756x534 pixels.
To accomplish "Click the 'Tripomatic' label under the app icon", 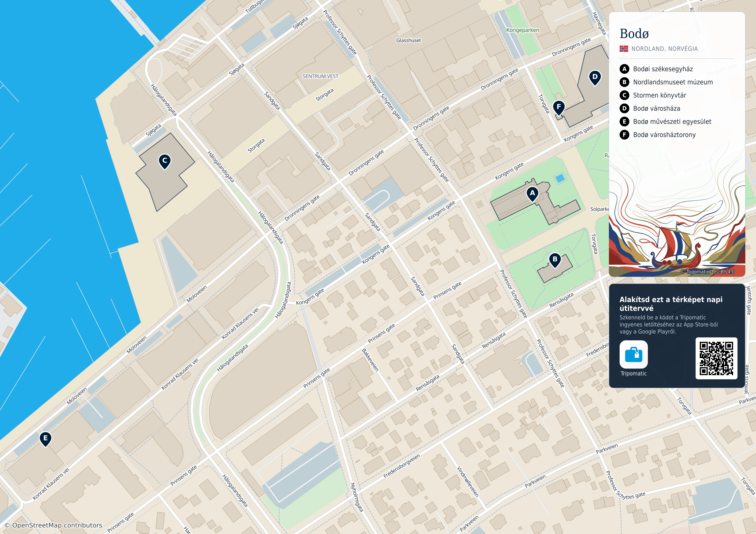I will pos(633,373).
